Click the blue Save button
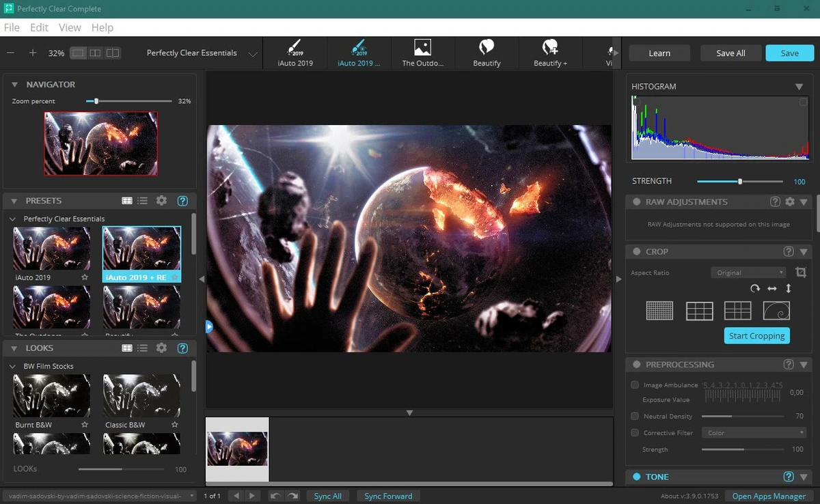Image resolution: width=820 pixels, height=504 pixels. coord(790,53)
